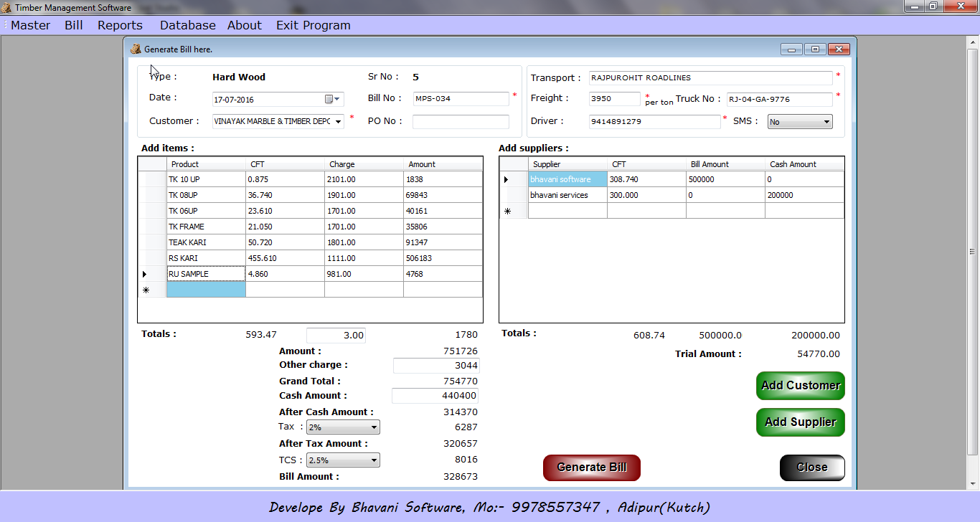Click the Cash Amount input field

435,396
